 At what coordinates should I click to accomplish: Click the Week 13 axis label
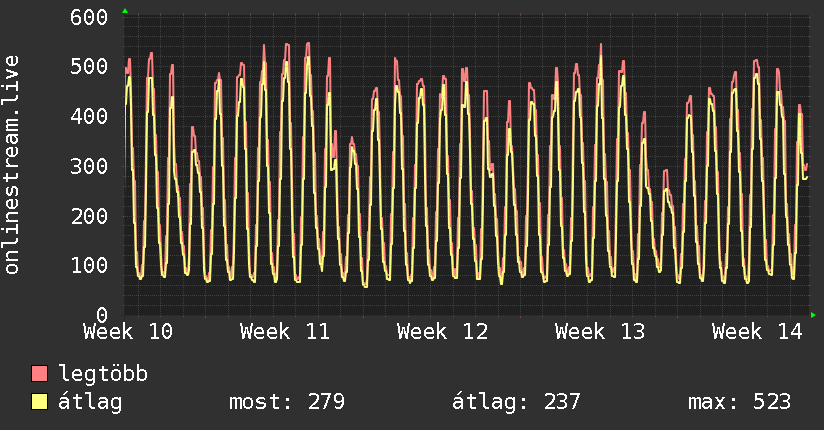pyautogui.click(x=600, y=332)
